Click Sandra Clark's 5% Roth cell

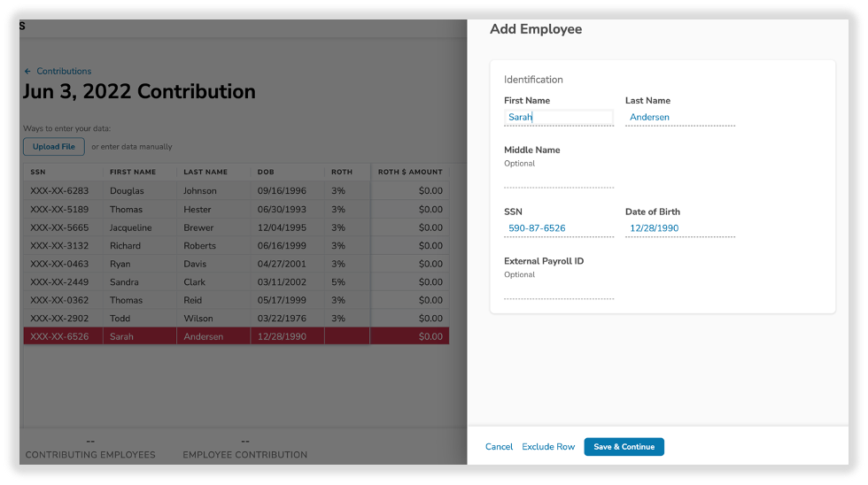click(x=338, y=282)
